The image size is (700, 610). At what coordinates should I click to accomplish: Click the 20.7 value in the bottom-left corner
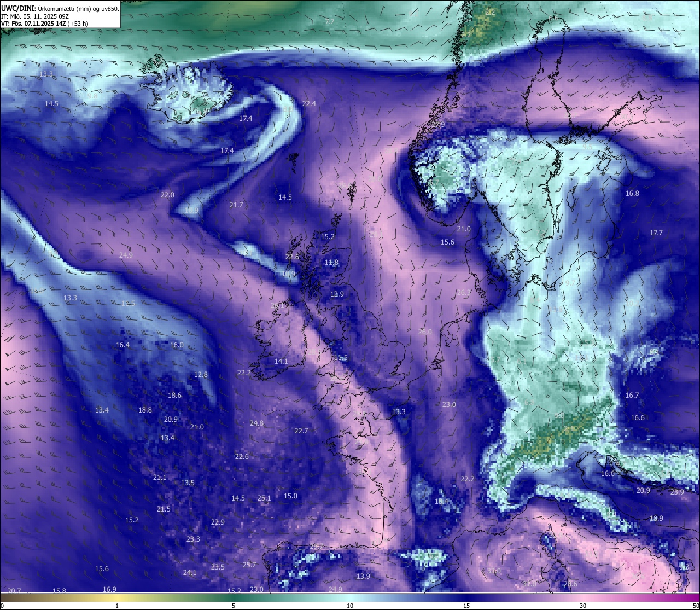click(x=14, y=590)
